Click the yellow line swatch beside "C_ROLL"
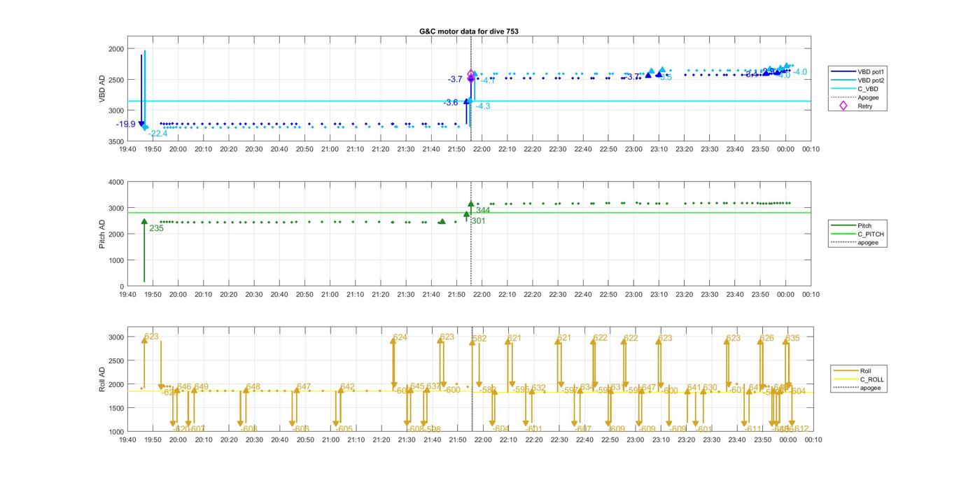The image size is (980, 485). 846,379
